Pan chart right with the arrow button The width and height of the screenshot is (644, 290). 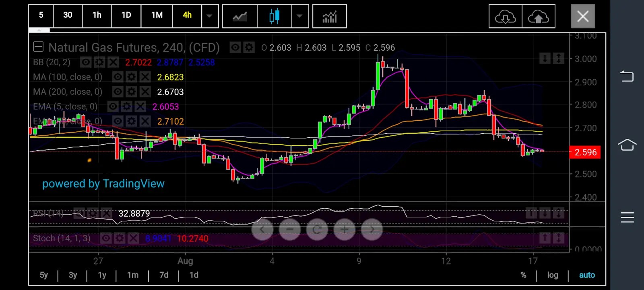372,230
